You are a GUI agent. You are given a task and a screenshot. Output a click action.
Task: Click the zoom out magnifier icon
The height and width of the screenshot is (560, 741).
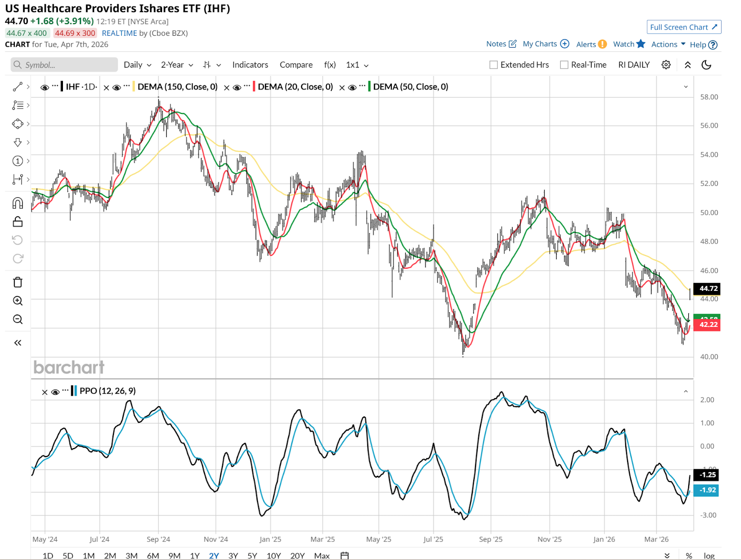coord(18,319)
